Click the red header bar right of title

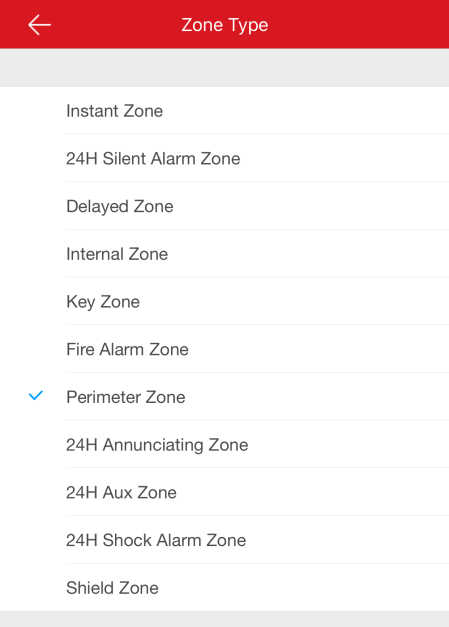tap(359, 24)
